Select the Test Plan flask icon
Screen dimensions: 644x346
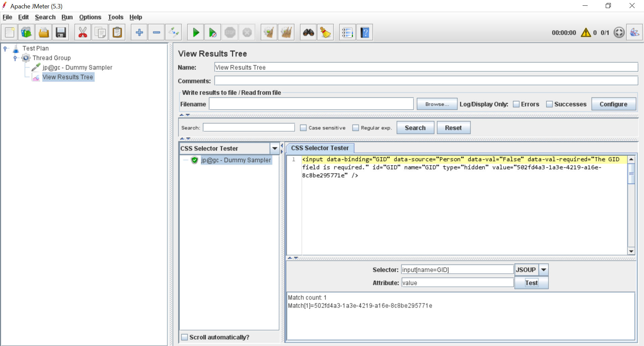tap(16, 49)
